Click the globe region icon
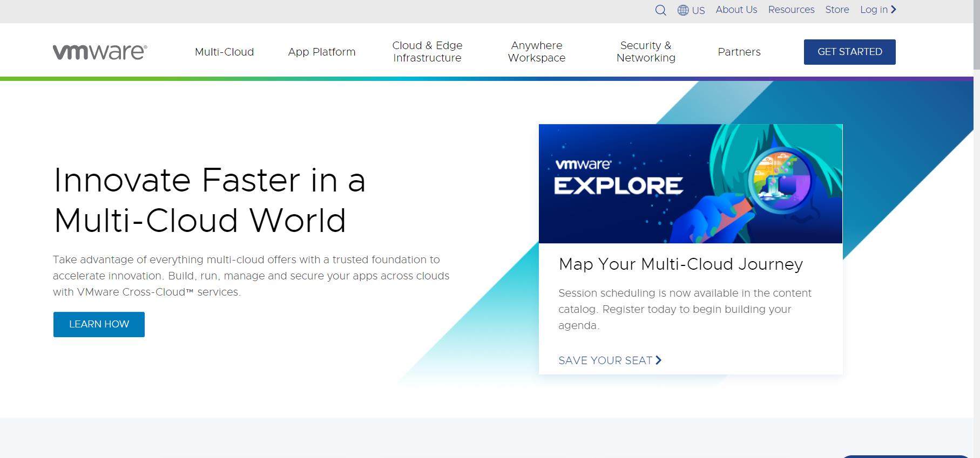The width and height of the screenshot is (980, 458). [x=683, y=10]
